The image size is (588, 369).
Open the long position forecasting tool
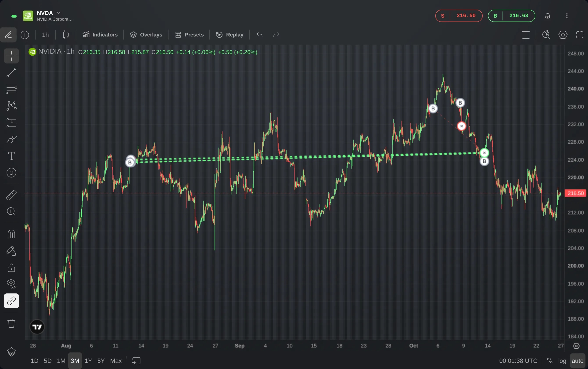point(11,123)
